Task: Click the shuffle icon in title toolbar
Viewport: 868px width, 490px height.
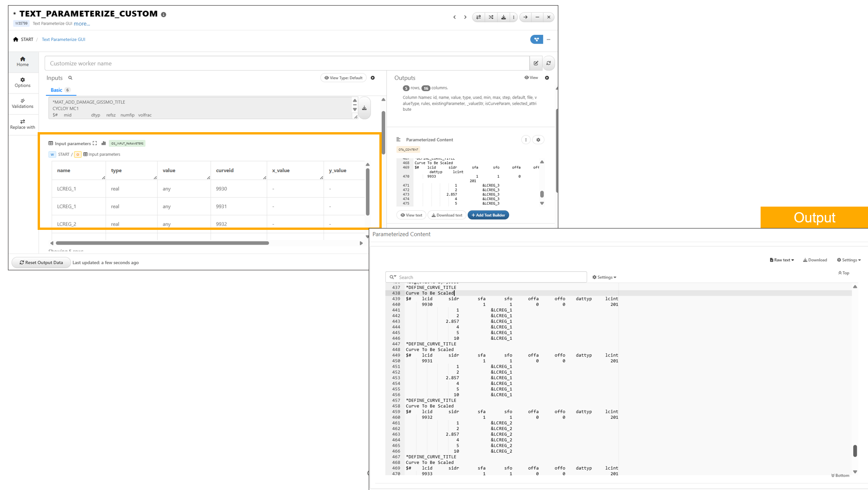Action: (491, 17)
